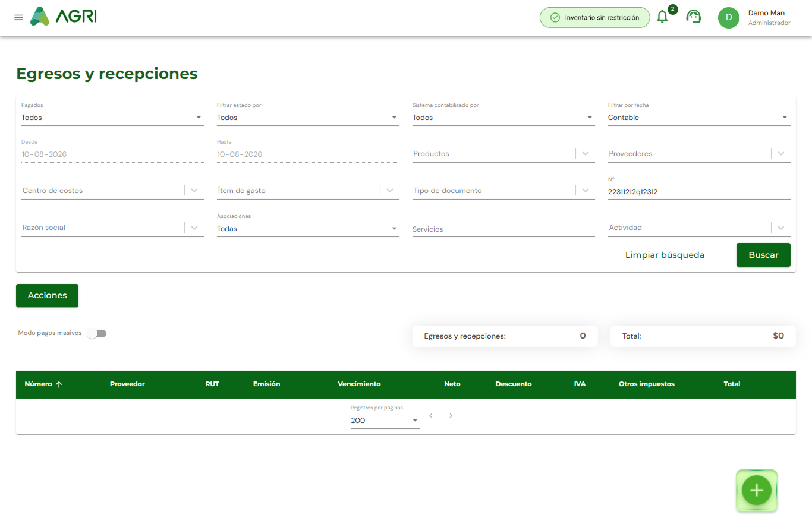Sort by Descuento column header
The width and height of the screenshot is (812, 524).
(x=514, y=384)
